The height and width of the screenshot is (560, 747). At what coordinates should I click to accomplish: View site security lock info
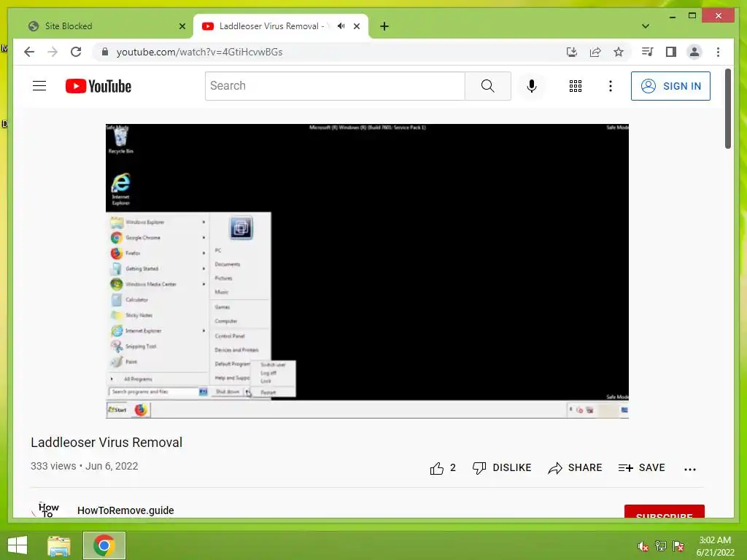(105, 52)
